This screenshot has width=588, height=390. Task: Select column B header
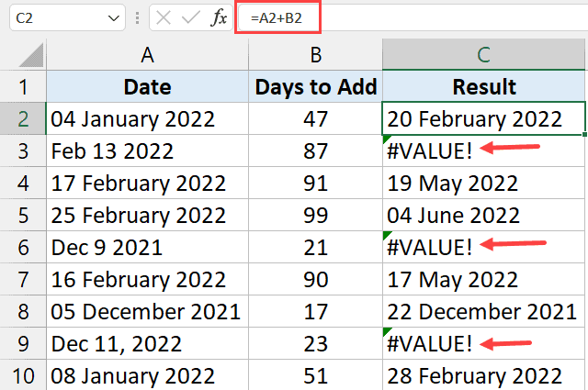[x=315, y=55]
